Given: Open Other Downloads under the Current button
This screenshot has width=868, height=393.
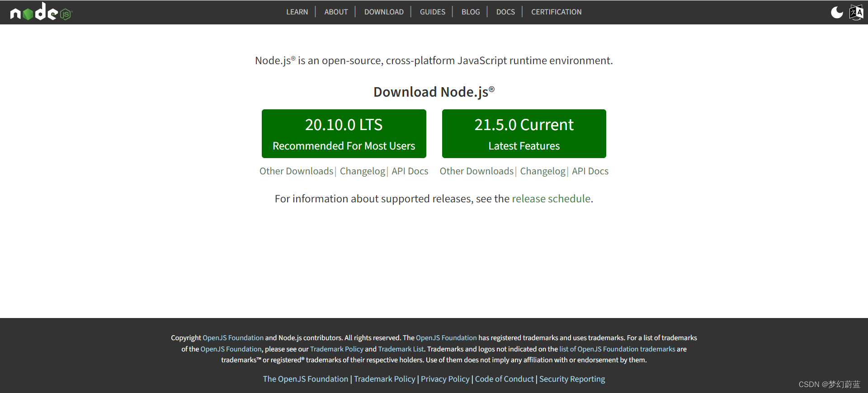Looking at the screenshot, I should click(476, 171).
